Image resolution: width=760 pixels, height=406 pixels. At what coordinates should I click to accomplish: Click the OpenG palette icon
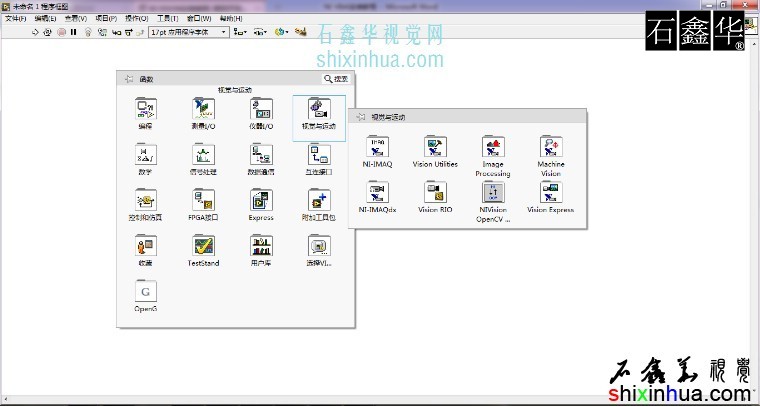click(146, 292)
